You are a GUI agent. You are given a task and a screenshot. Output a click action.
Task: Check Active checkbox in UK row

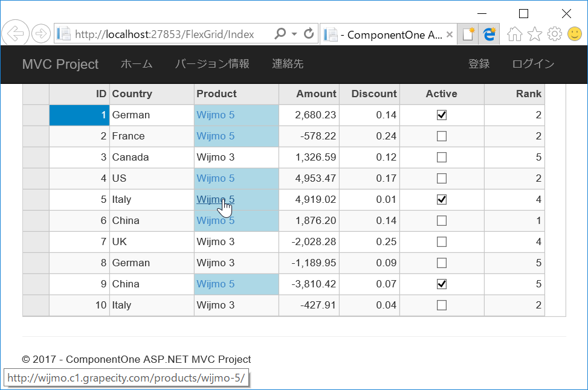pos(442,241)
